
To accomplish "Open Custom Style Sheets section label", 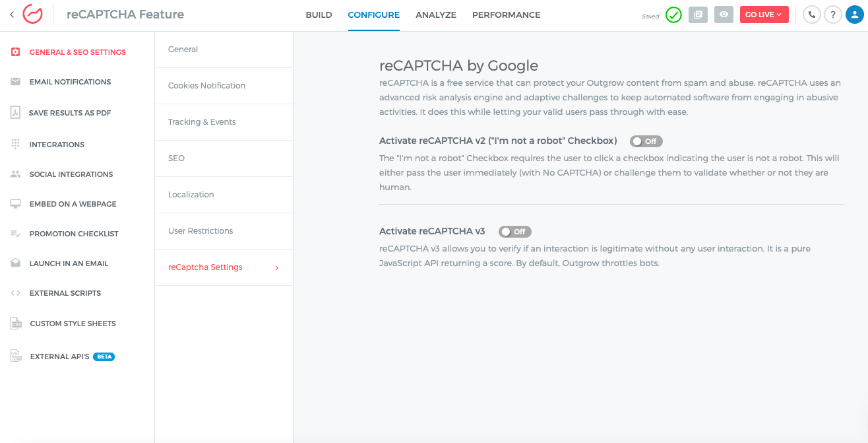I will click(x=73, y=324).
